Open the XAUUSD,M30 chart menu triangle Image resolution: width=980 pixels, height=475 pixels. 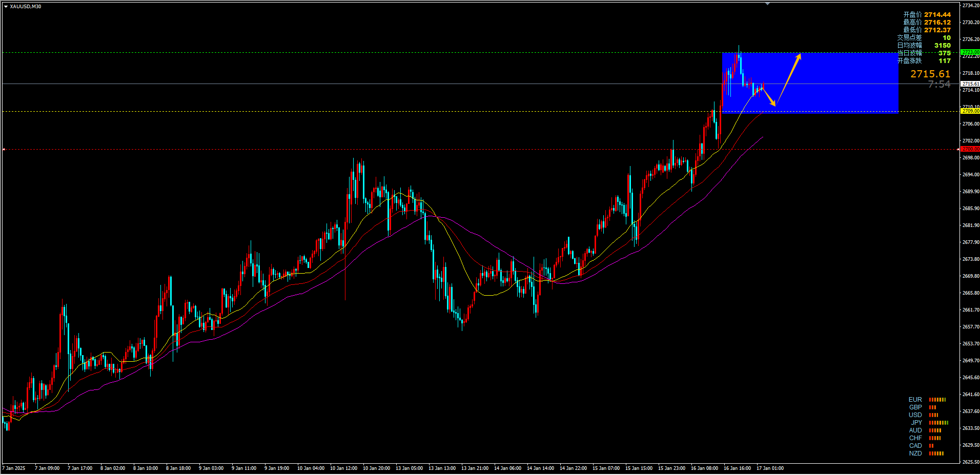(6, 7)
